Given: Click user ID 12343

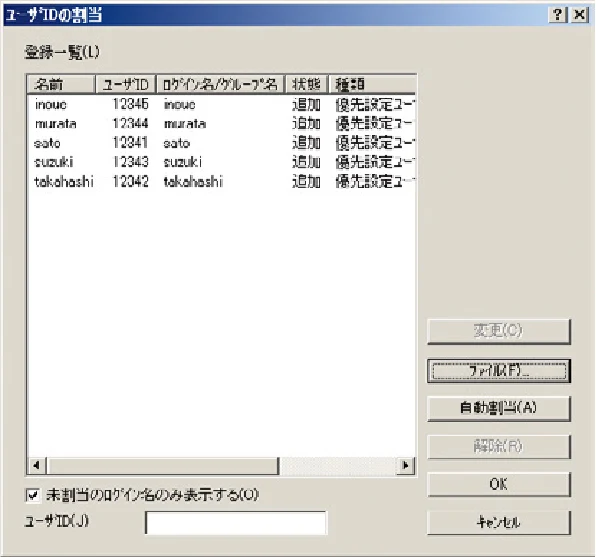Looking at the screenshot, I should coord(131,162).
